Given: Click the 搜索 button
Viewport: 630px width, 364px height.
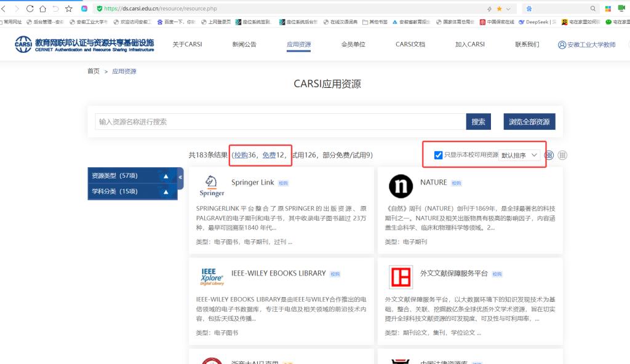Looking at the screenshot, I should (x=479, y=122).
